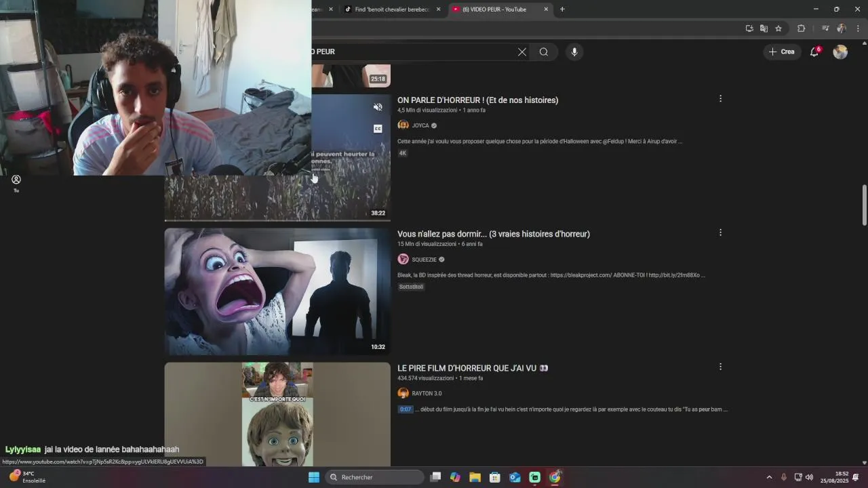Open Microsoft Store from the taskbar
868x488 pixels.
(495, 477)
